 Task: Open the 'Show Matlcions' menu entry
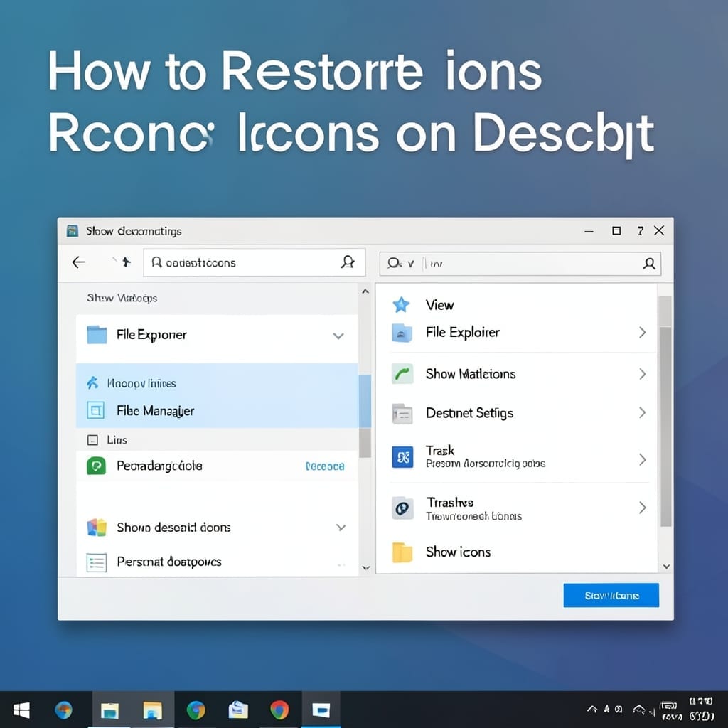[x=471, y=374]
